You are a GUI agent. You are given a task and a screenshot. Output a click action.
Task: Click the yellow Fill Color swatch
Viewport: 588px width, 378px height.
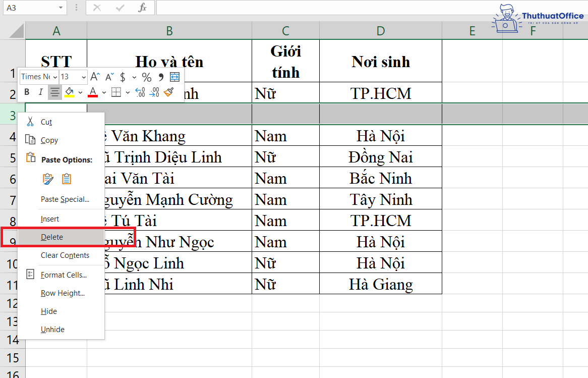pos(69,92)
